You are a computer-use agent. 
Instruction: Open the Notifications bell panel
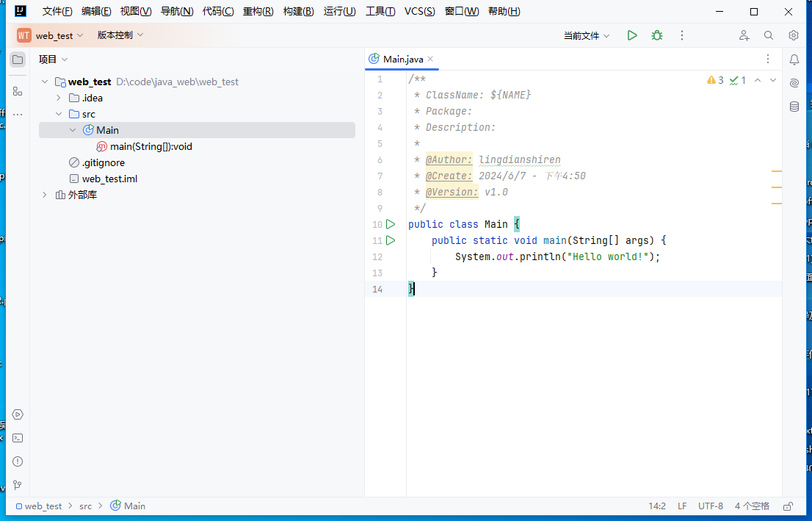click(794, 60)
